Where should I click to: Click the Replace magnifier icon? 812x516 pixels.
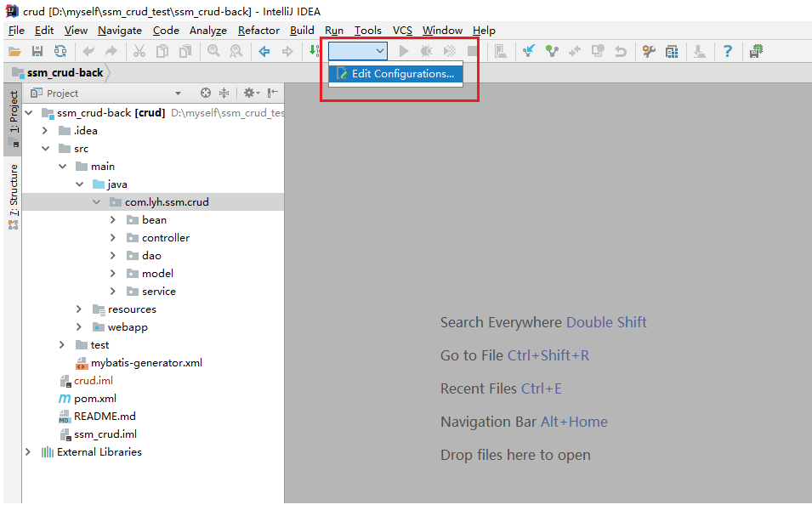(x=236, y=51)
